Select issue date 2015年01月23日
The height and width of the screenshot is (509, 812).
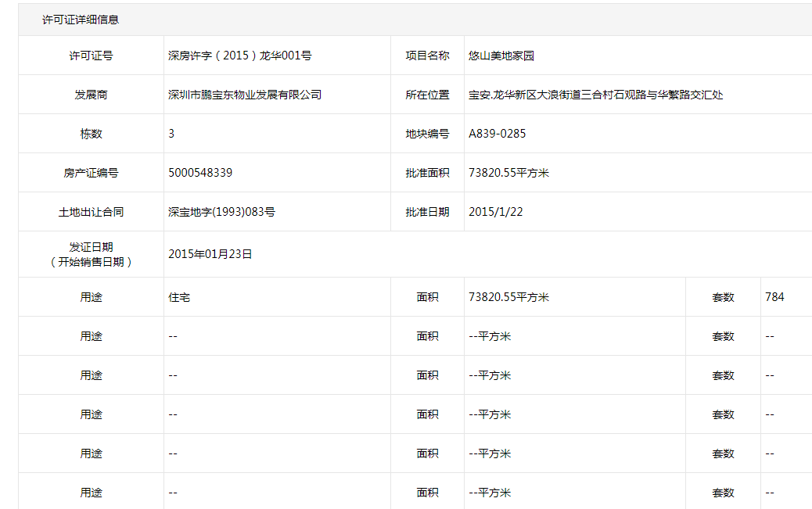point(210,254)
